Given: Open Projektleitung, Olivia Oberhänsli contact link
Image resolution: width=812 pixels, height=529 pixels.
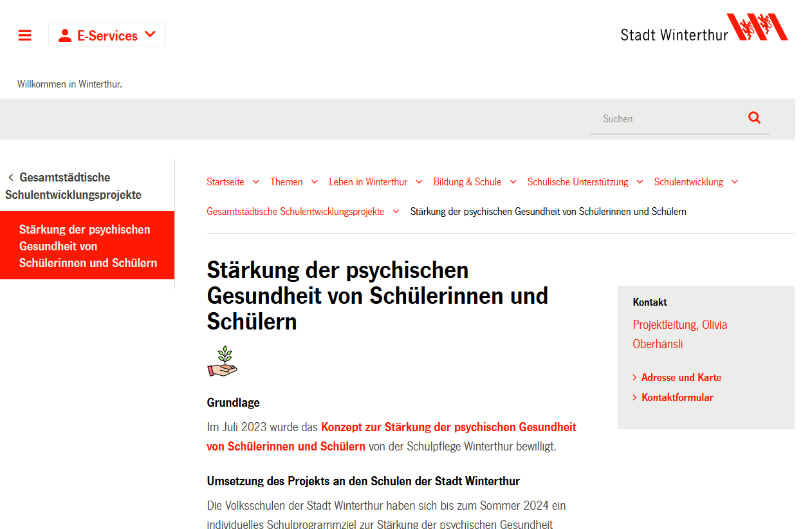Looking at the screenshot, I should 679,334.
